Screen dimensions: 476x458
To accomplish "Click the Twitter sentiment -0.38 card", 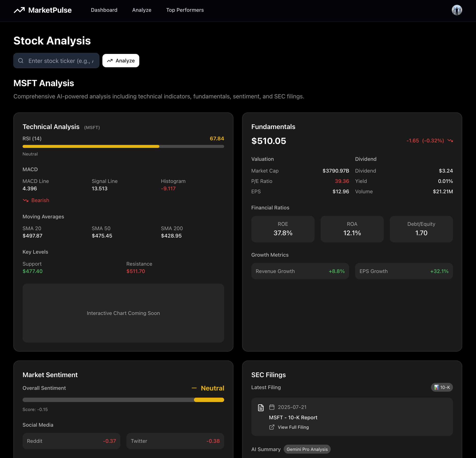I will click(x=175, y=441).
